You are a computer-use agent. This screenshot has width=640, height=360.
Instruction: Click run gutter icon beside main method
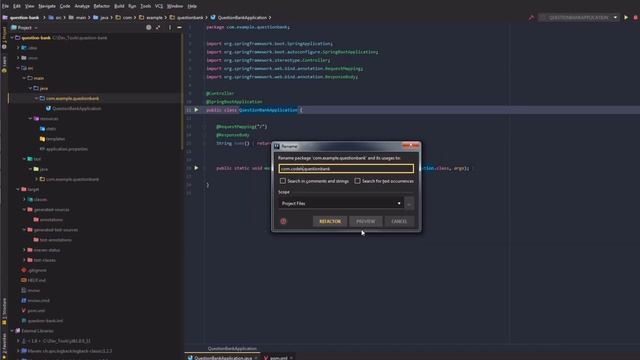(196, 168)
